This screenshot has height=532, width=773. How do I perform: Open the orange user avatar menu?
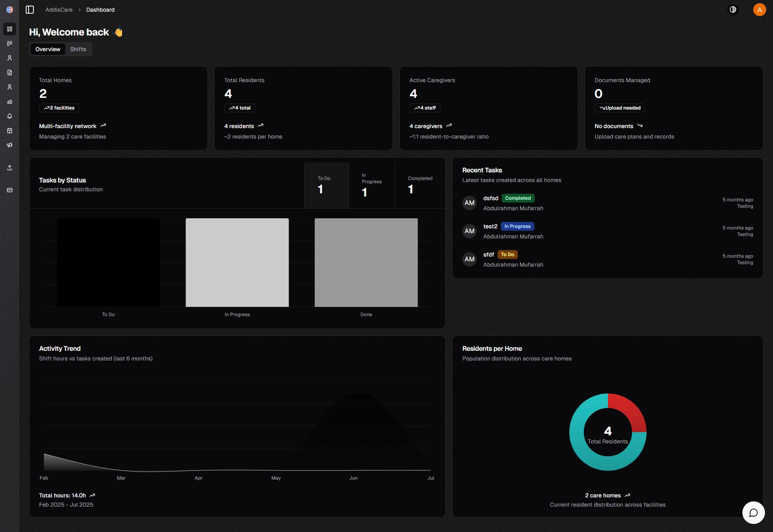click(759, 10)
